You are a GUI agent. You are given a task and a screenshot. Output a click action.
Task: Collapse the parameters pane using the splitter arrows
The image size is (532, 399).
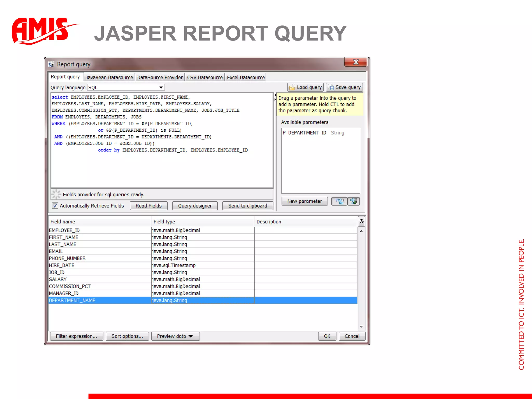(x=275, y=97)
